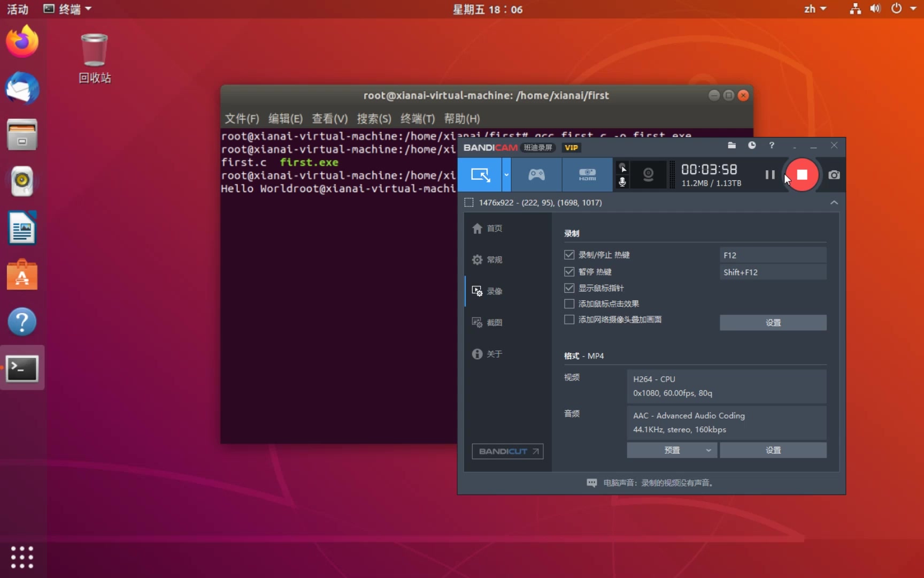This screenshot has height=578, width=924.
Task: Open 搜索(S) menu in terminal
Action: [374, 118]
